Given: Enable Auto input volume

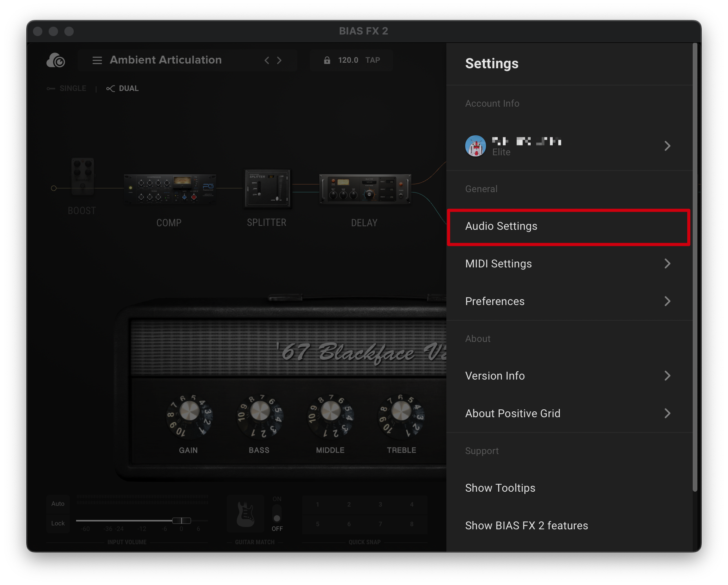Looking at the screenshot, I should click(x=58, y=504).
